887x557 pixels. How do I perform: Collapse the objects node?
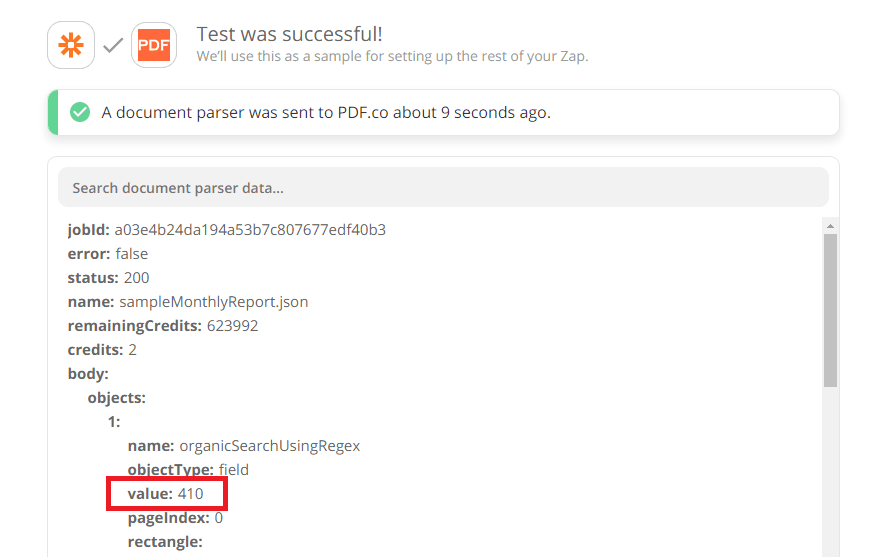(116, 398)
